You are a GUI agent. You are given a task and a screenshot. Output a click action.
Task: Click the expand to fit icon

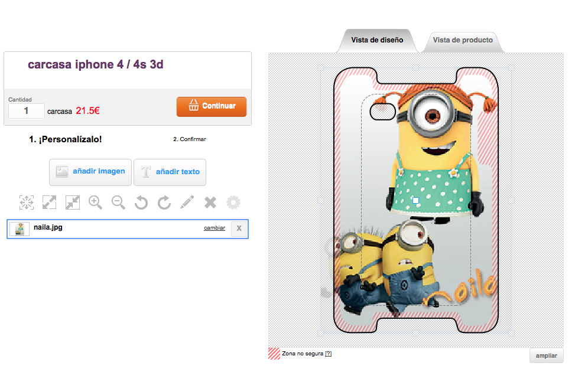click(x=49, y=202)
